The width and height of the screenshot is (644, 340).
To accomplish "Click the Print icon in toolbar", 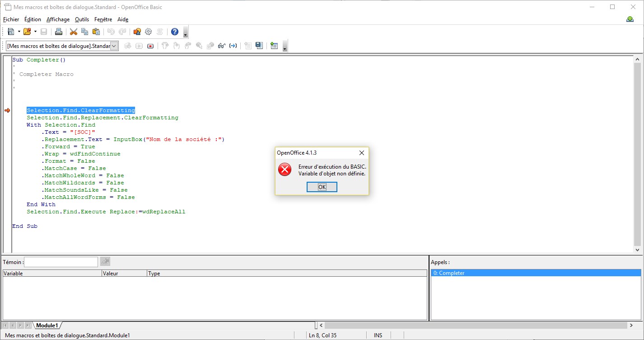I will (59, 32).
